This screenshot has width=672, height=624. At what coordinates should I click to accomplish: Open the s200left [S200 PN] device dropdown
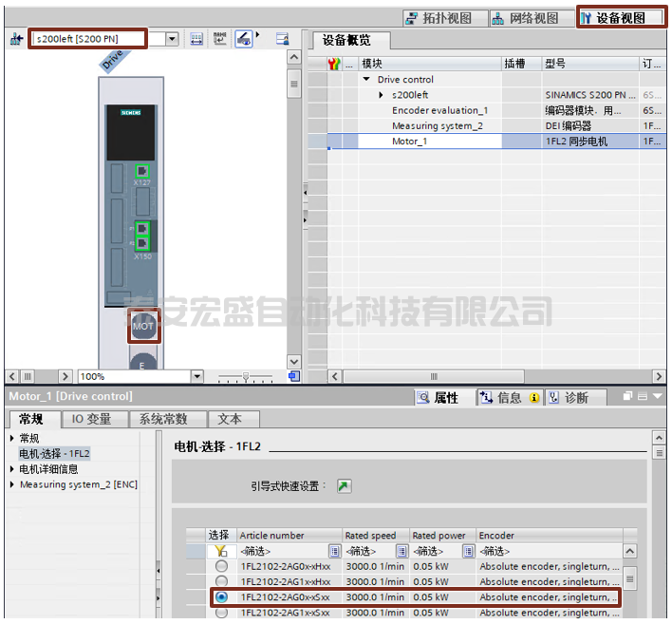[173, 39]
